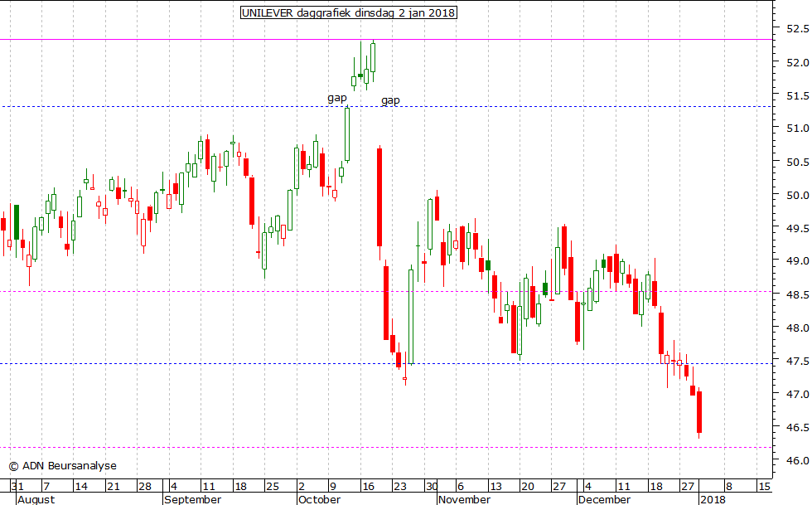Click the date label '15' in January 2018
812x505 pixels.
click(x=764, y=486)
